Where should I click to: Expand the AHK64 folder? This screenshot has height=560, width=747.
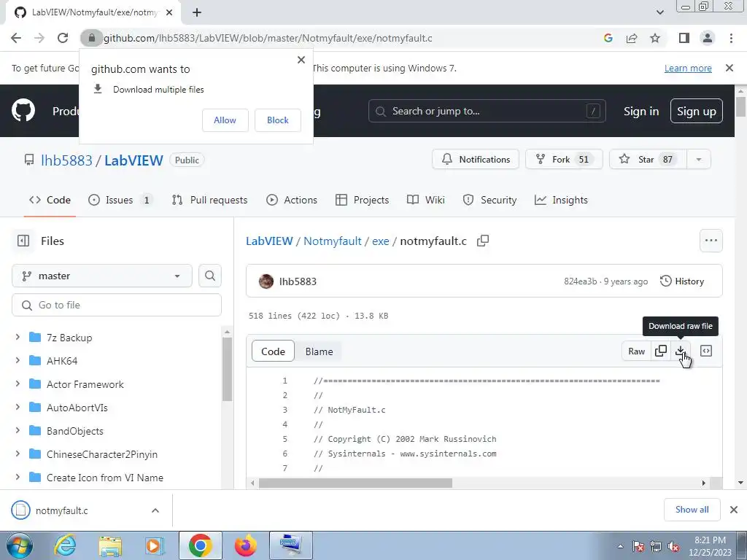[18, 360]
